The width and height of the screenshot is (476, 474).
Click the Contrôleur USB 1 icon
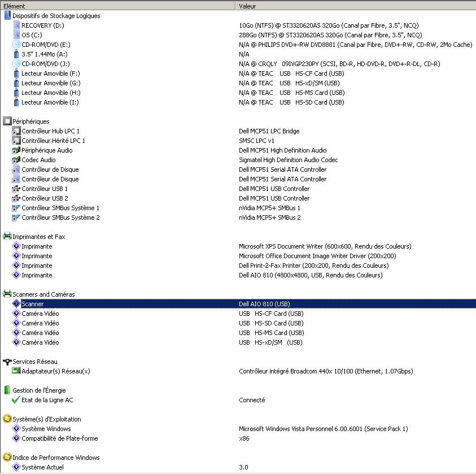tap(16, 189)
